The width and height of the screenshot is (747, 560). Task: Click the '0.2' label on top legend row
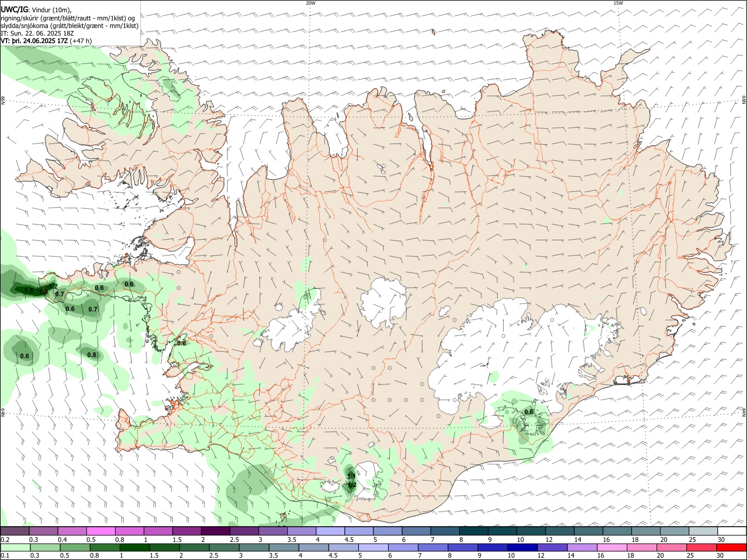coord(5,540)
